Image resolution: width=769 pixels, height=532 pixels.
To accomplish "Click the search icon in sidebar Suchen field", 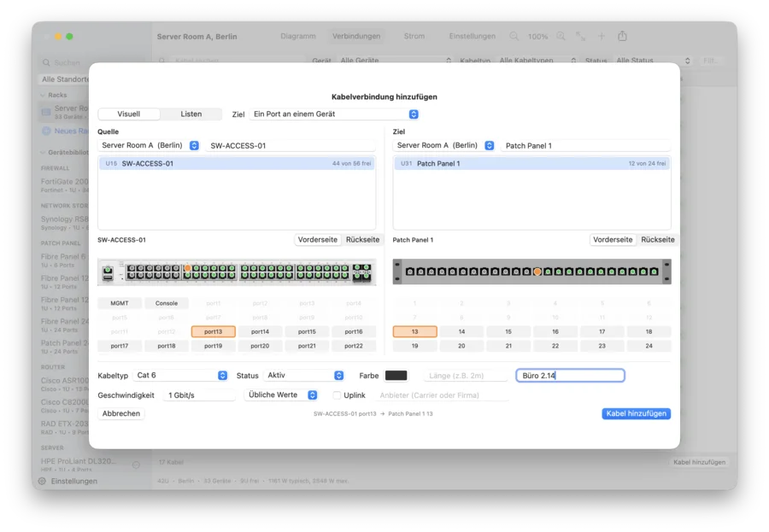I will click(46, 62).
